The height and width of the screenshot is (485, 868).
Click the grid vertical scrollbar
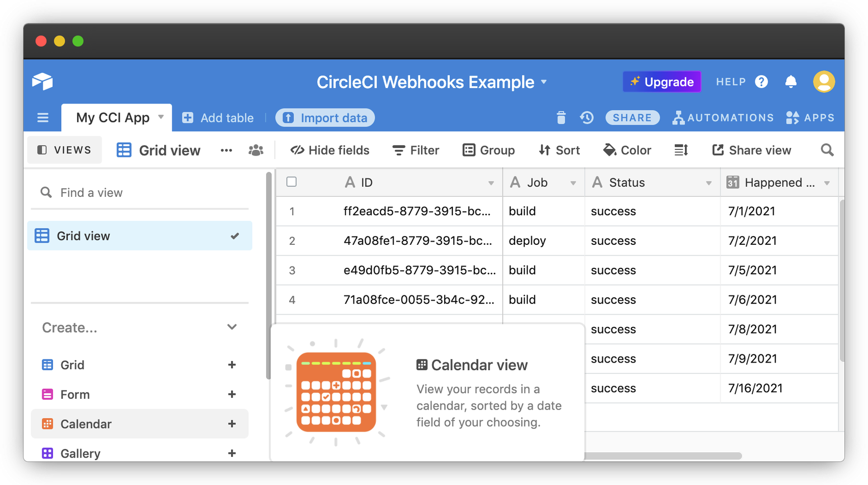841,280
